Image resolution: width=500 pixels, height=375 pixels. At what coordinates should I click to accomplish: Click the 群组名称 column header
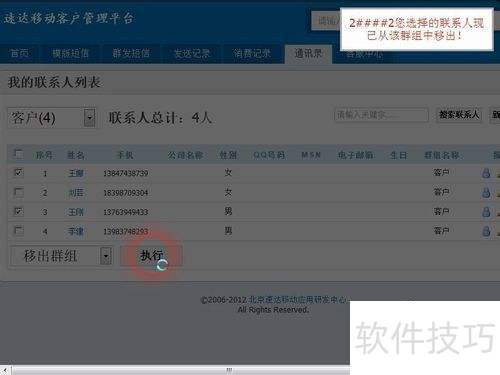point(442,155)
